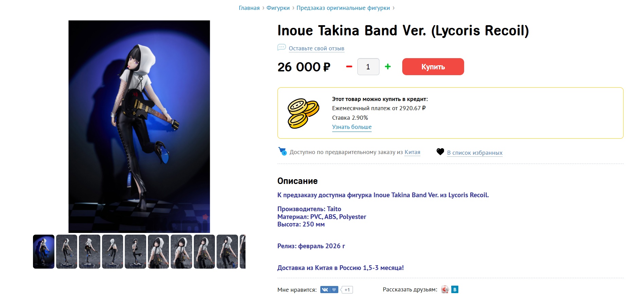
Task: Share via the blue VK share icon
Action: (455, 289)
